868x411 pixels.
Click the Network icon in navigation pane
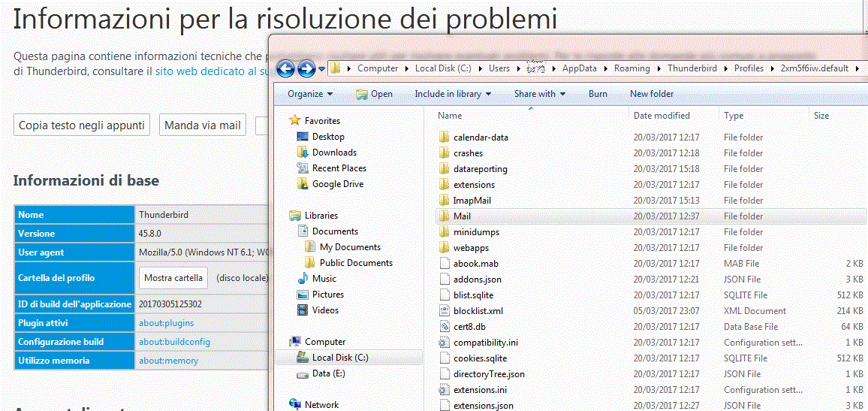(295, 405)
